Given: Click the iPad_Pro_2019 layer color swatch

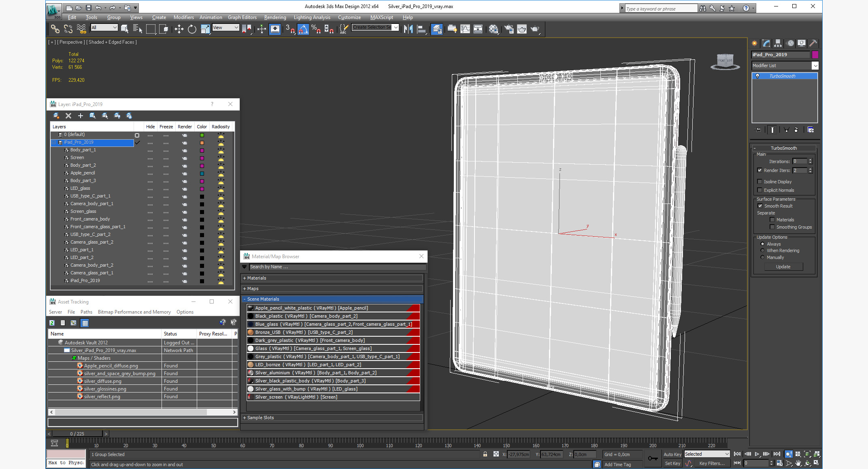Looking at the screenshot, I should pyautogui.click(x=202, y=142).
